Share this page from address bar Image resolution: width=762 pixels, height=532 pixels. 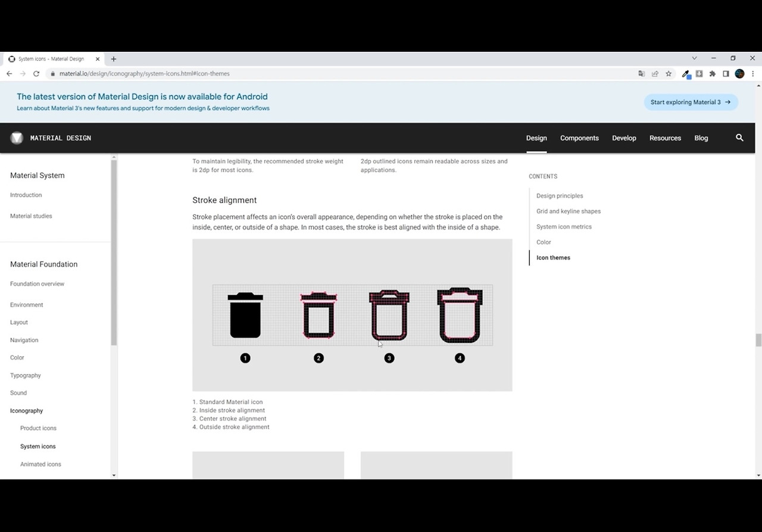(x=655, y=74)
